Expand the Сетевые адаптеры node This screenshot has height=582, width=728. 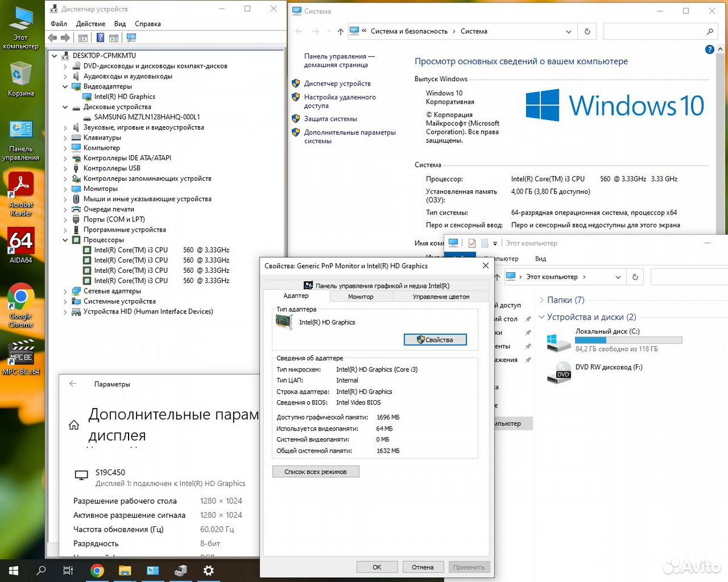coord(65,291)
